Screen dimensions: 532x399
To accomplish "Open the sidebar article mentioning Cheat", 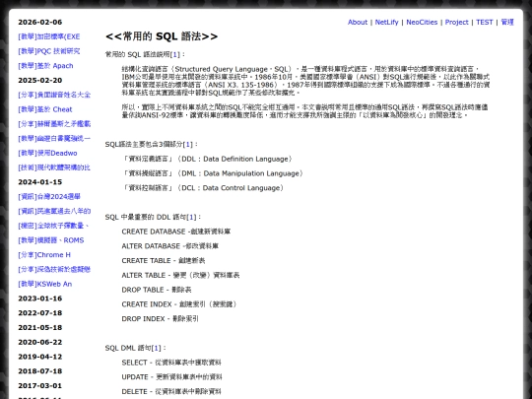I will (x=45, y=109).
